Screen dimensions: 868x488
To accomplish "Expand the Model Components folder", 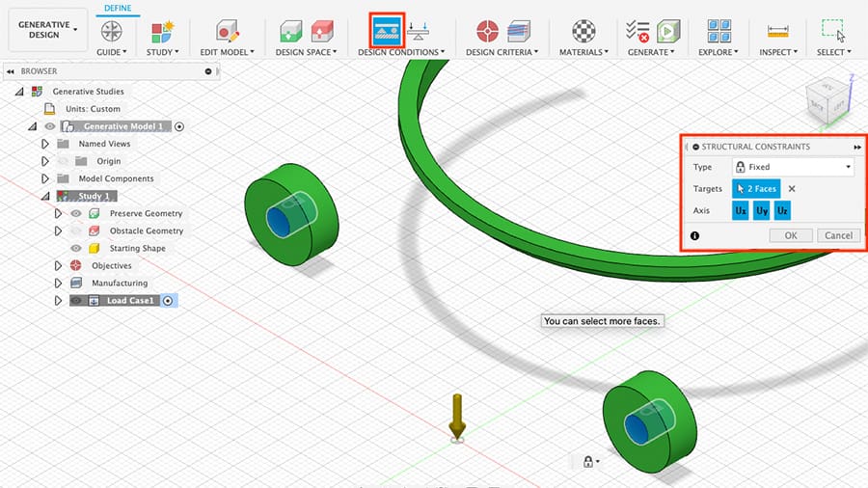I will tap(45, 178).
